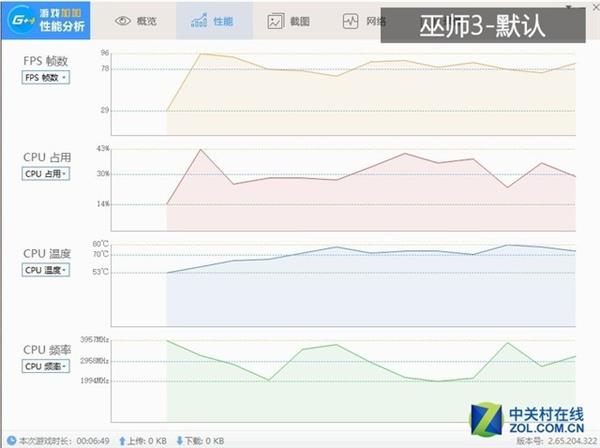
Task: Click the 14% CPU usage axis label
Action: point(103,204)
